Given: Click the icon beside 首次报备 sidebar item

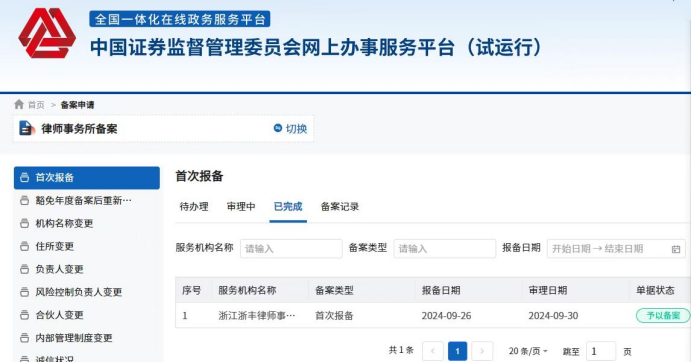Looking at the screenshot, I should tap(25, 177).
